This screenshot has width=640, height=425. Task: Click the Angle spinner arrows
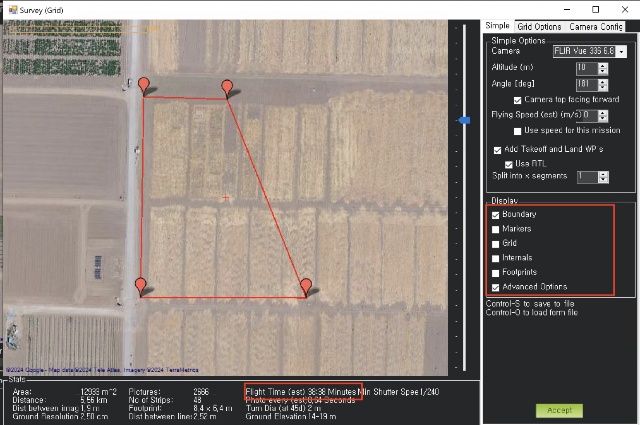coord(602,84)
